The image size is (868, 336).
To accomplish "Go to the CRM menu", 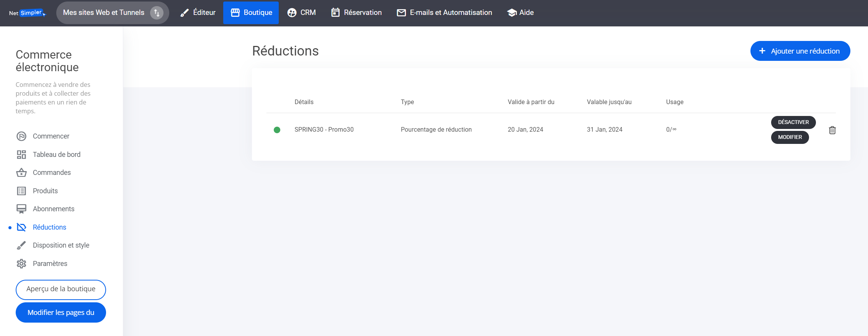I will 302,13.
